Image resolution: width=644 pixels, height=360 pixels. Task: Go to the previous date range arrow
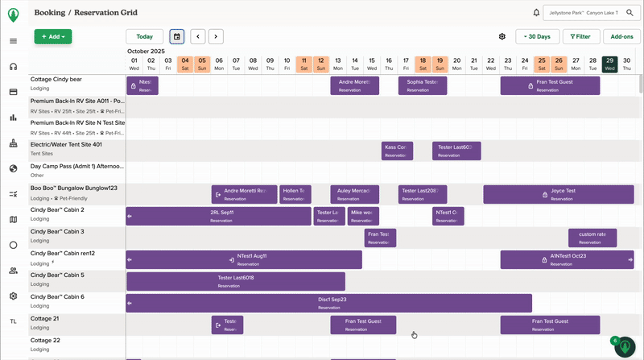point(197,36)
